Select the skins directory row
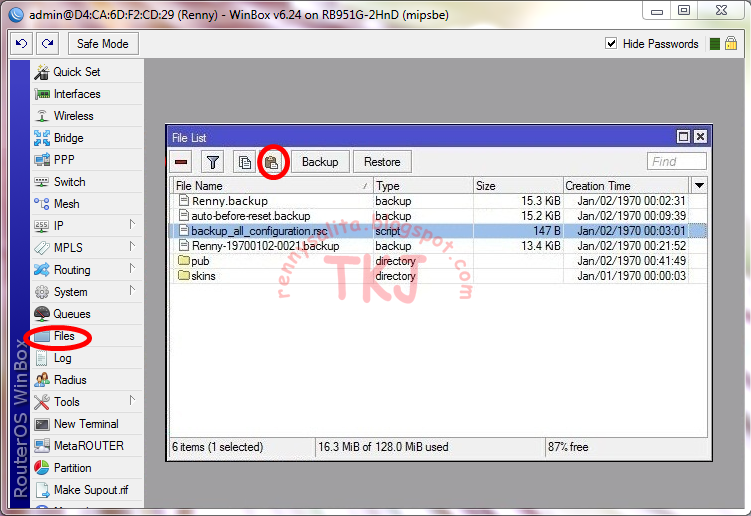This screenshot has height=516, width=751. point(438,276)
